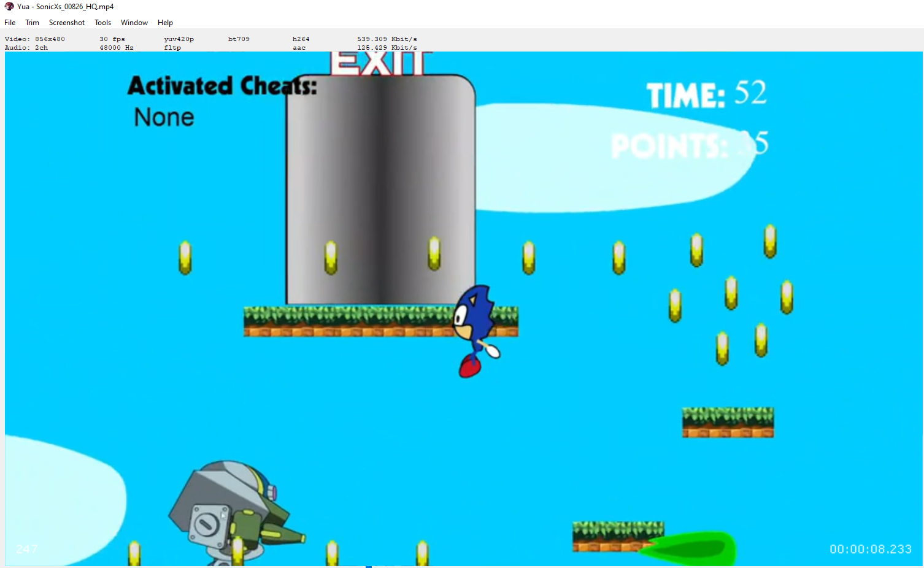Click the POINTS score text in video
The width and height of the screenshot is (924, 568).
(x=688, y=146)
